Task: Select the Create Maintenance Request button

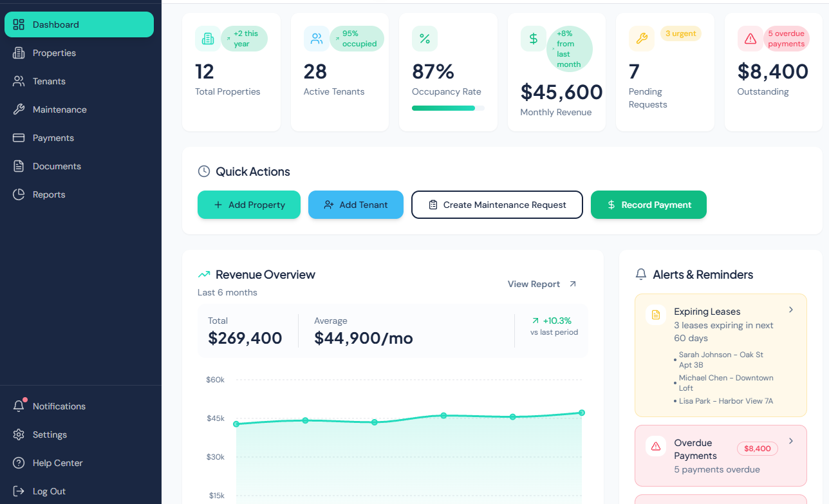Action: [497, 205]
